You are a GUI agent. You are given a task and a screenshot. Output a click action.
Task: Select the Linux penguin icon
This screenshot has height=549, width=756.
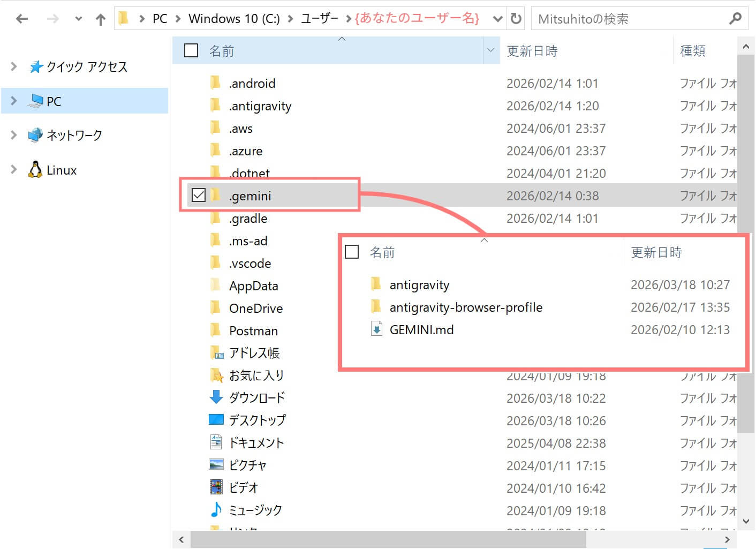[35, 170]
